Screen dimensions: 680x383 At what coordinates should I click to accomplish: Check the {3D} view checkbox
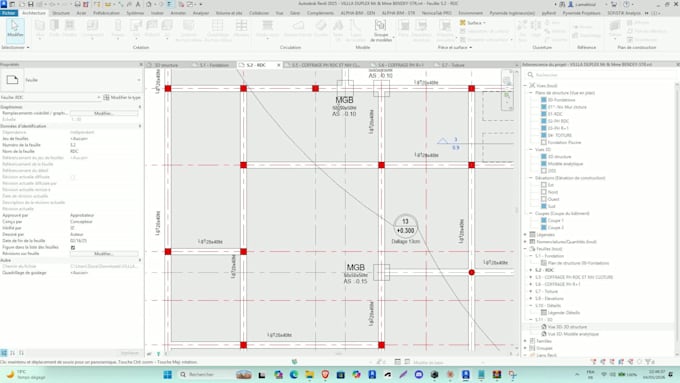point(543,171)
